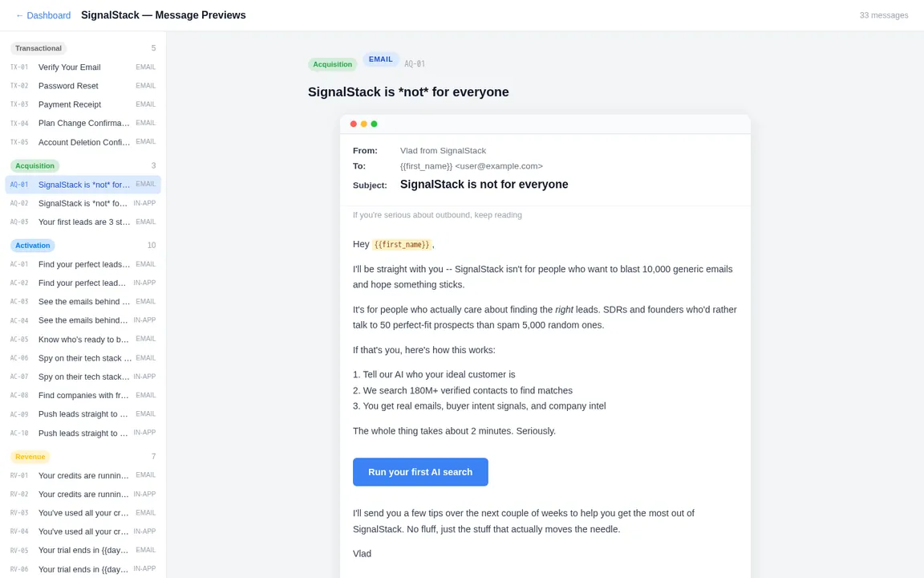
Task: Open TX-05 Account Deletion message
Action: click(x=83, y=142)
